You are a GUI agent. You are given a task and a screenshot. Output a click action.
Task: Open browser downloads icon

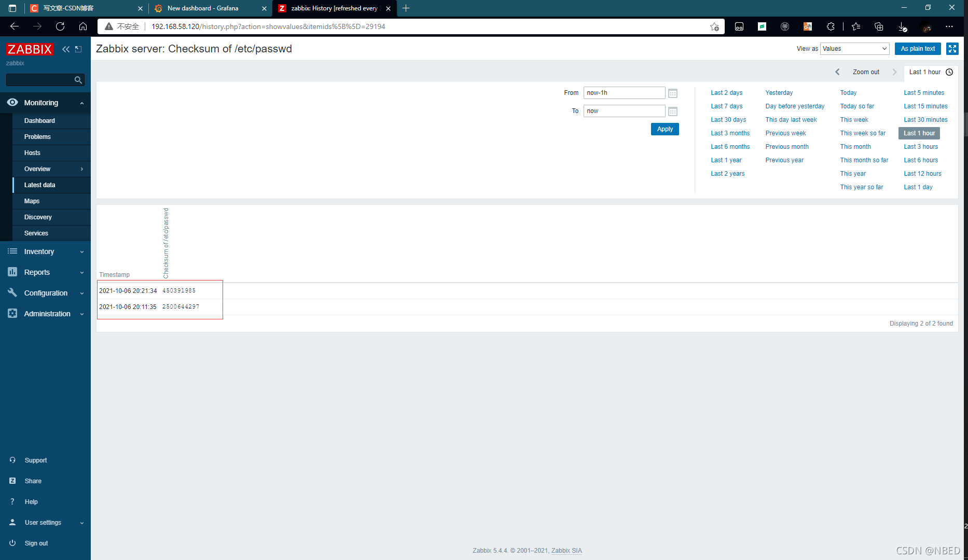coord(902,26)
